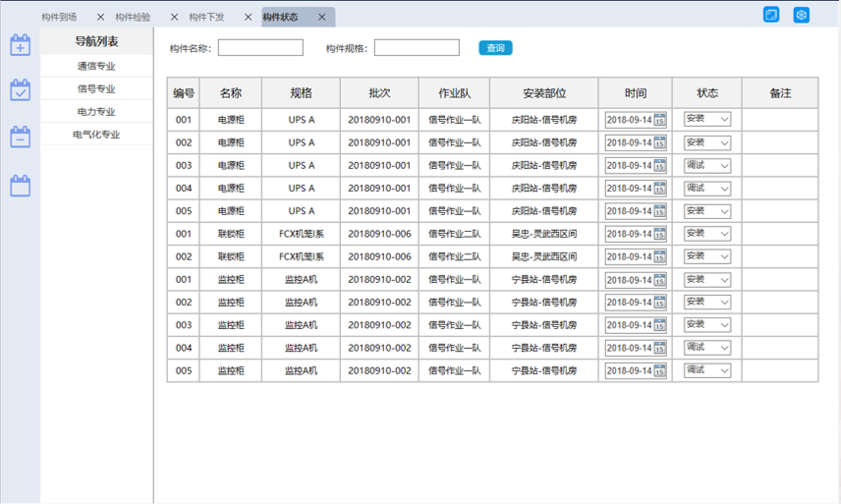Select 信号专业 in navigation list
Screen dimensions: 841x504
coord(96,89)
